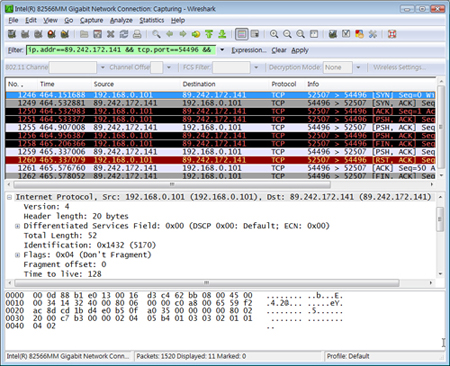The image size is (450, 366).
Task: Open the Go menu
Action: (x=69, y=20)
